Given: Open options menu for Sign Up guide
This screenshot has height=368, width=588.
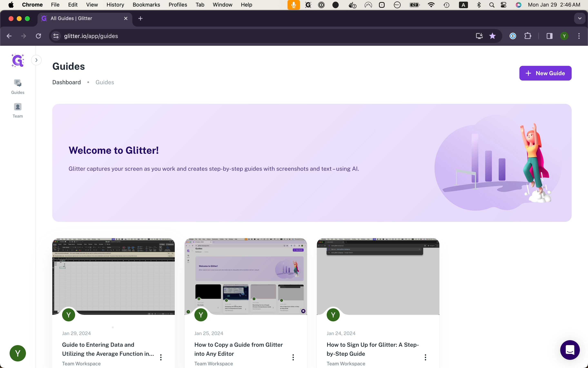Looking at the screenshot, I should pyautogui.click(x=425, y=357).
